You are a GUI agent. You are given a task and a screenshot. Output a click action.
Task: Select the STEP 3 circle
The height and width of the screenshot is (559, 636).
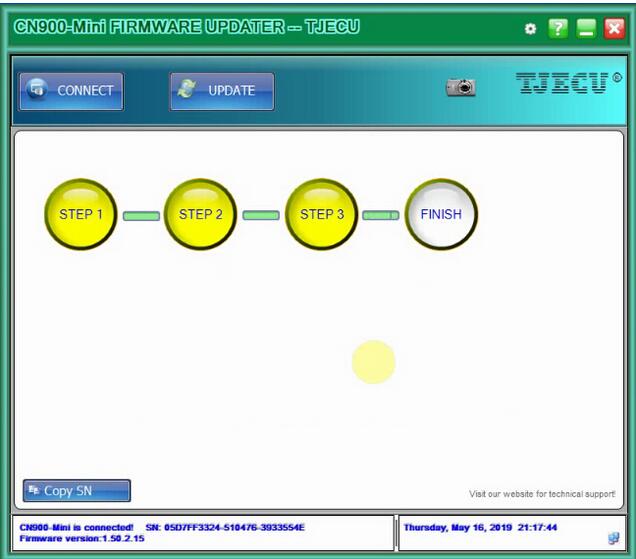point(321,214)
